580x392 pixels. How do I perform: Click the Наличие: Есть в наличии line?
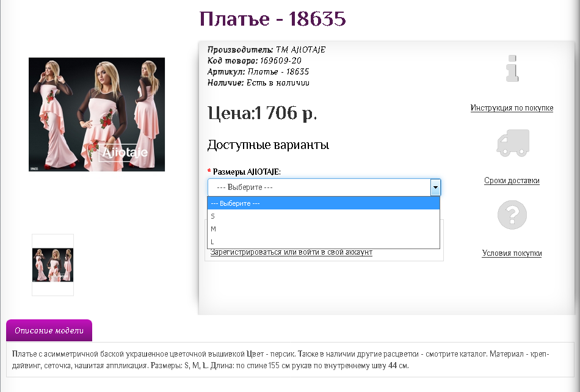pyautogui.click(x=258, y=83)
